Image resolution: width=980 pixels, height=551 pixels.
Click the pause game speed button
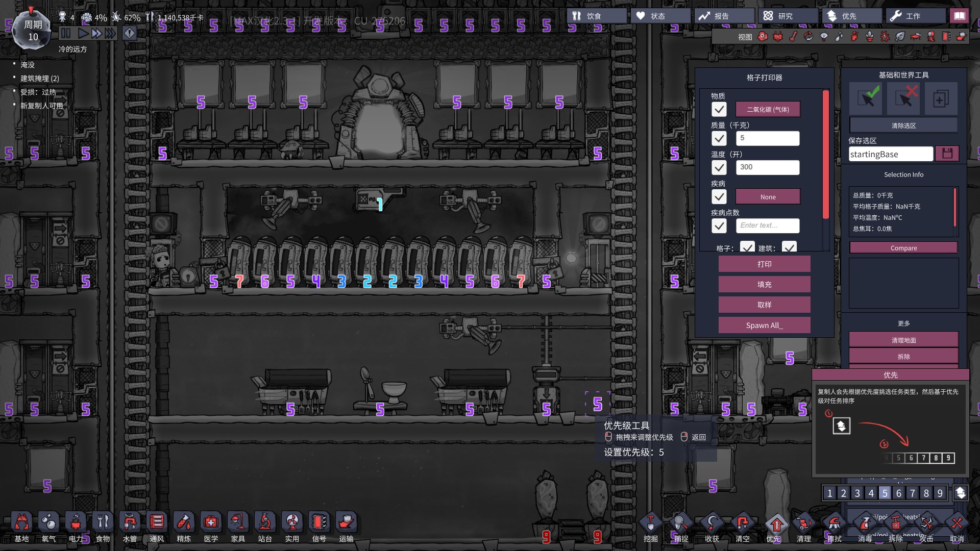tap(66, 34)
